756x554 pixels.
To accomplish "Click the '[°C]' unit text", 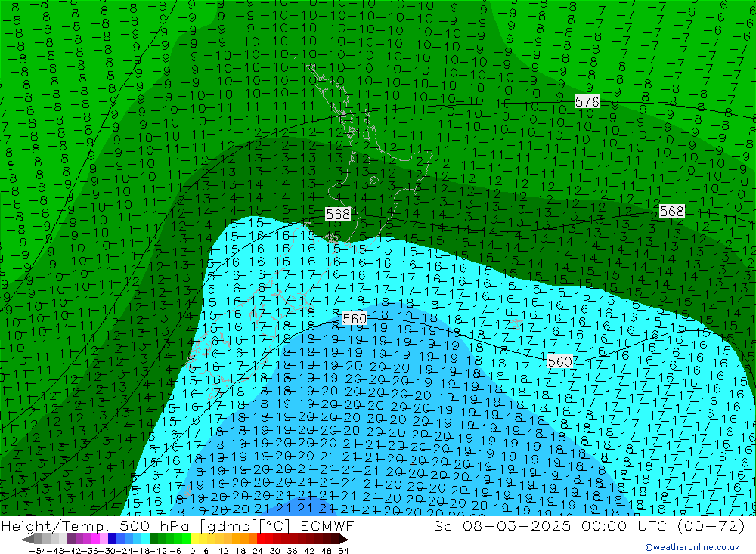I will [274, 526].
